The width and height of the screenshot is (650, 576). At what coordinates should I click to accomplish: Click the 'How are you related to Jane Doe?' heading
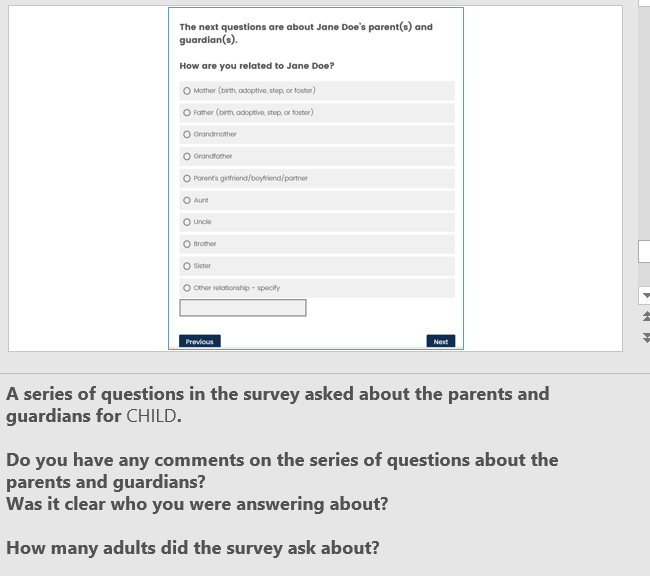point(257,66)
